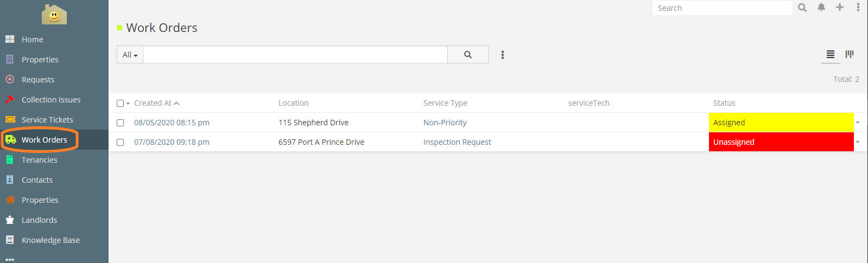Viewport: 868px width, 263px height.
Task: Open the 08/05/2020 08:15 pm work order
Action: pyautogui.click(x=172, y=123)
